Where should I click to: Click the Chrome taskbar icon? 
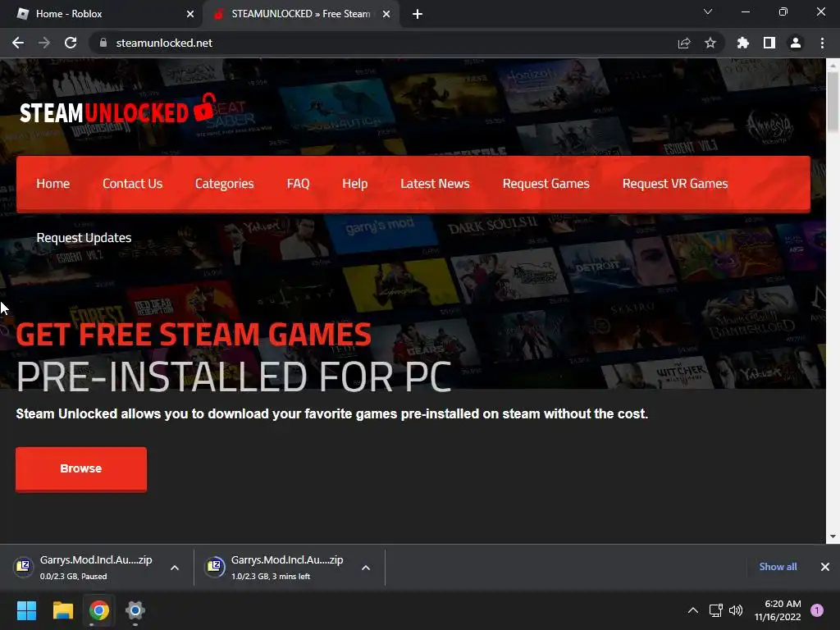99,610
